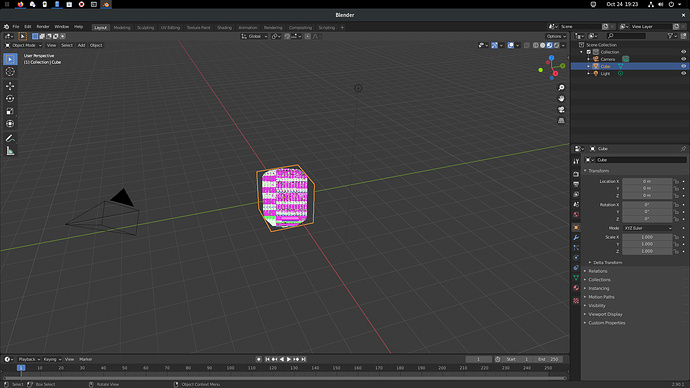The height and width of the screenshot is (388, 690).
Task: Click the Scale X value field
Action: pos(647,237)
